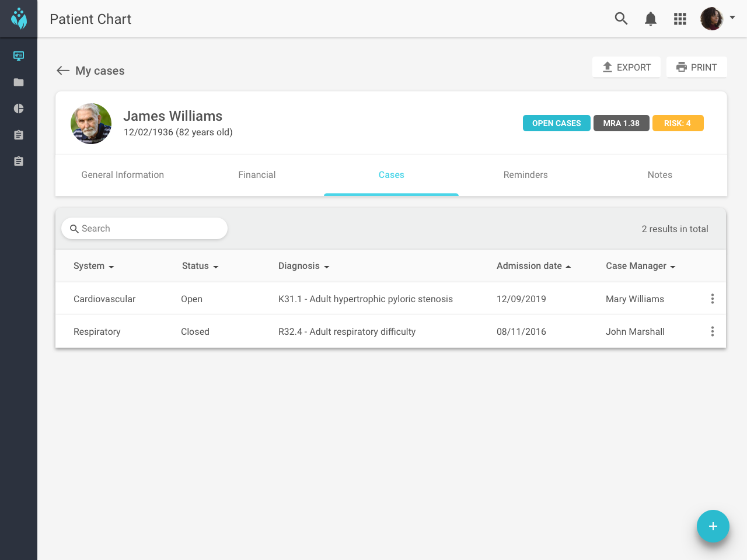Sort by System column
Image resolution: width=747 pixels, height=560 pixels.
tap(93, 266)
